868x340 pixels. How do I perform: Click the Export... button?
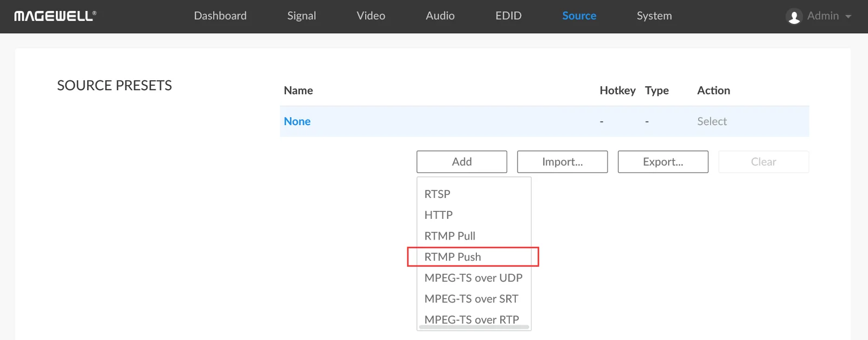click(x=663, y=162)
